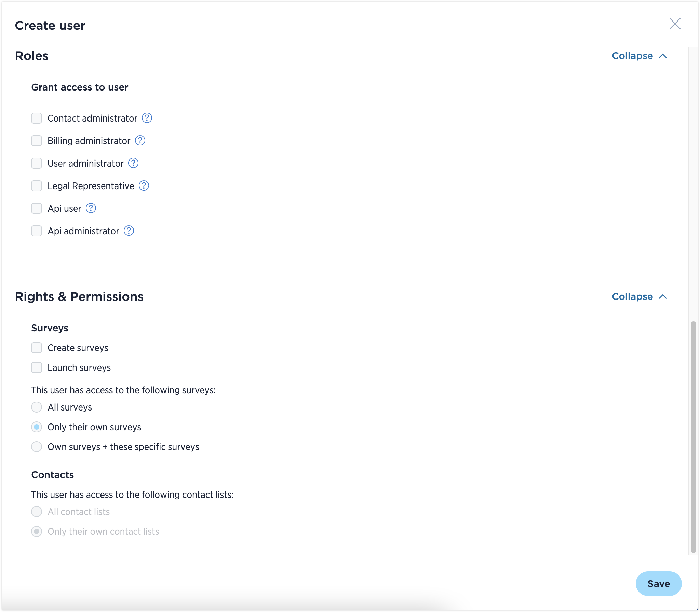
Task: Collapse the Roles section
Action: (640, 56)
